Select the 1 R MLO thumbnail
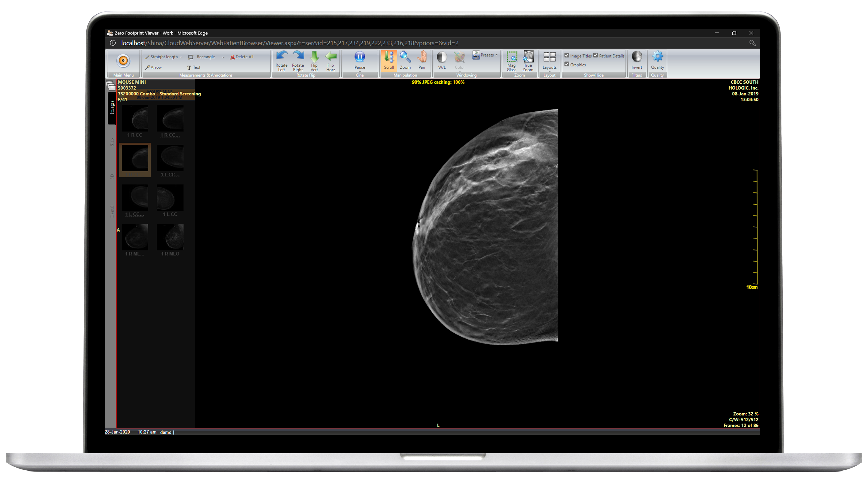The width and height of the screenshot is (868, 480). coord(170,237)
